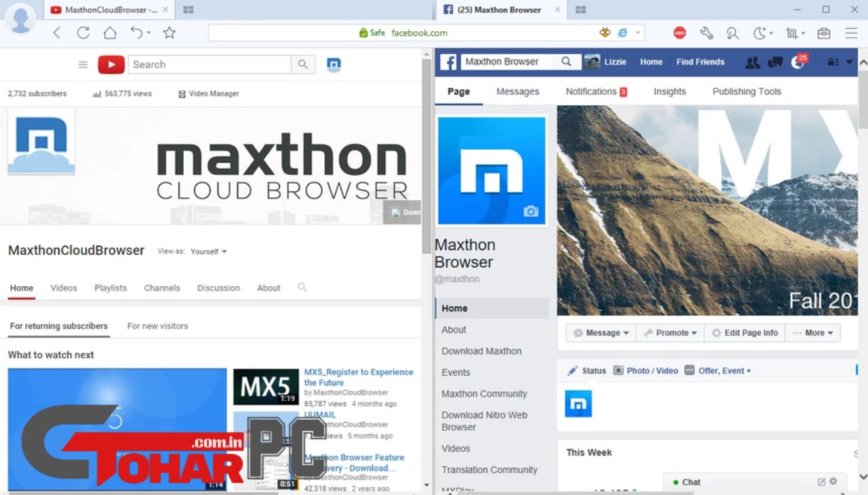Switch to the Maxthon Browser Facebook tab
The image size is (868, 495).
pos(500,9)
